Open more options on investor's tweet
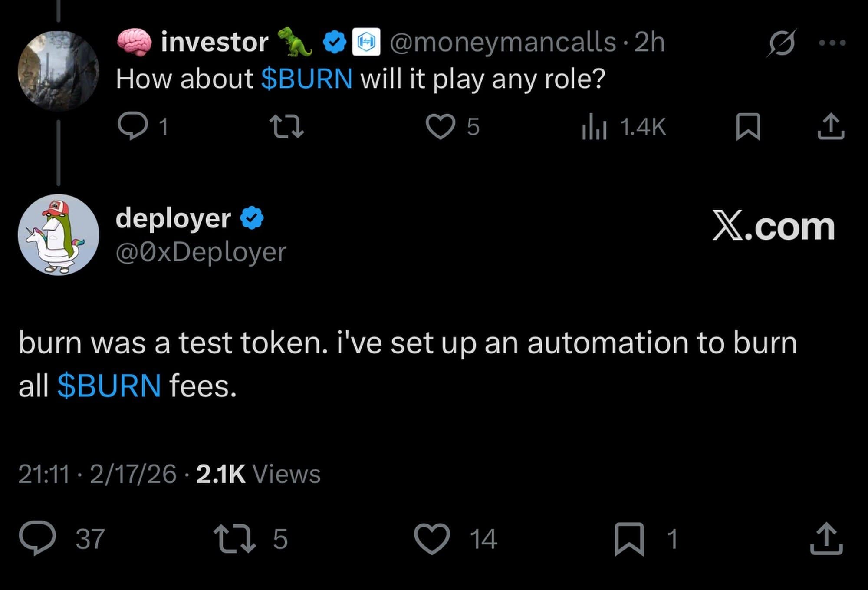The width and height of the screenshot is (868, 590). [832, 43]
